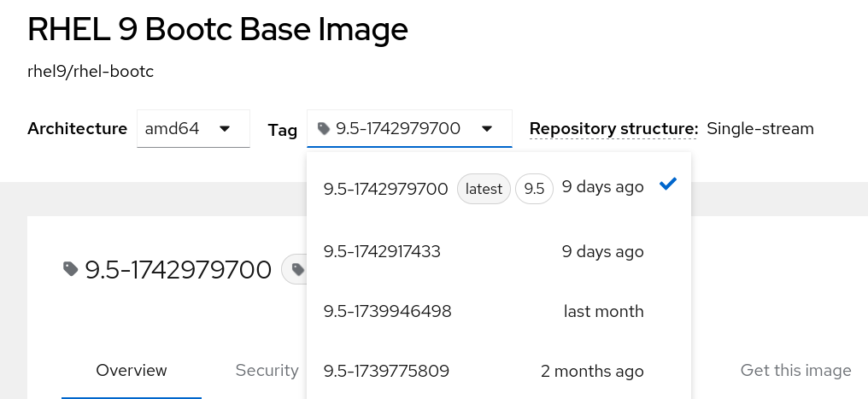
Task: Choose tag 9.5-1739946498 from list
Action: pos(499,311)
